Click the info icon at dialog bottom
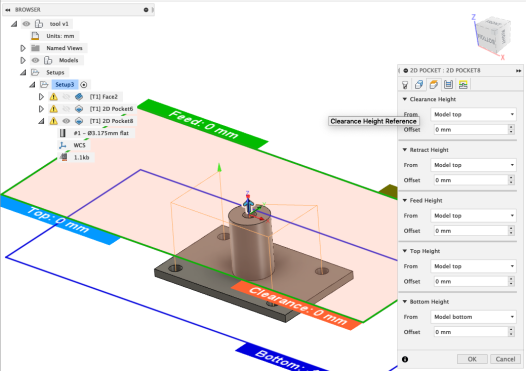 pos(405,359)
